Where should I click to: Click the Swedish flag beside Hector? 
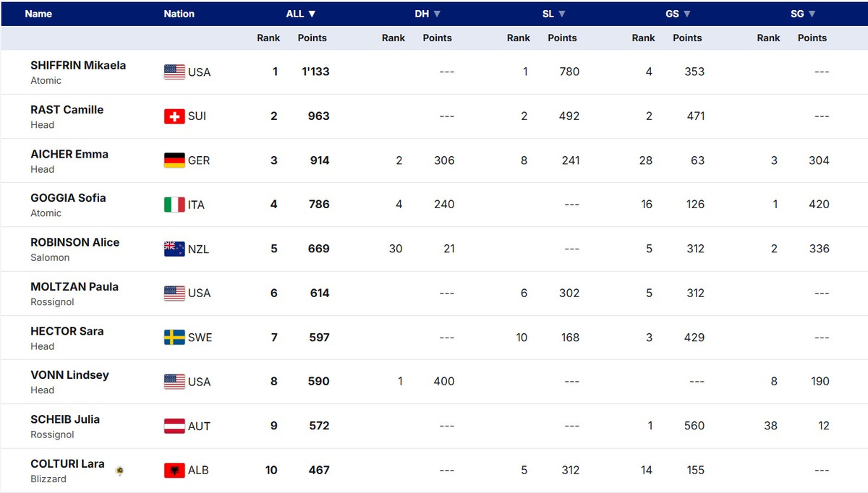174,338
